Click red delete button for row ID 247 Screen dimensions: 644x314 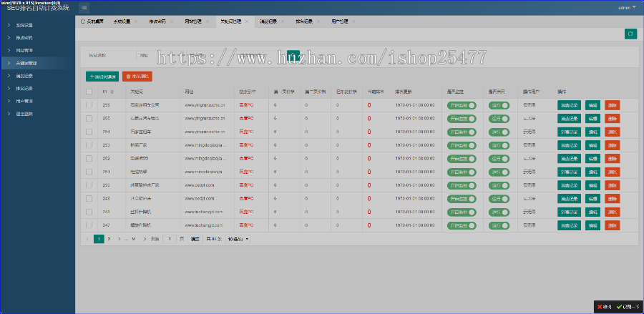click(x=612, y=225)
